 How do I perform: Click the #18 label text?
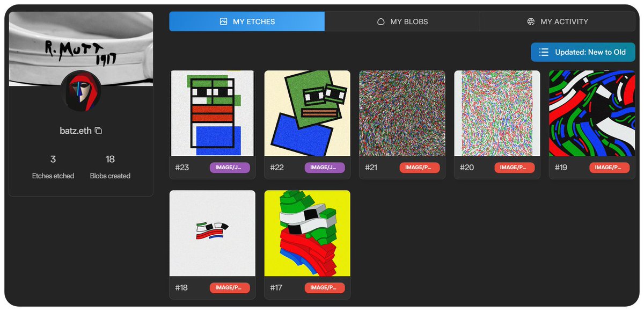182,288
